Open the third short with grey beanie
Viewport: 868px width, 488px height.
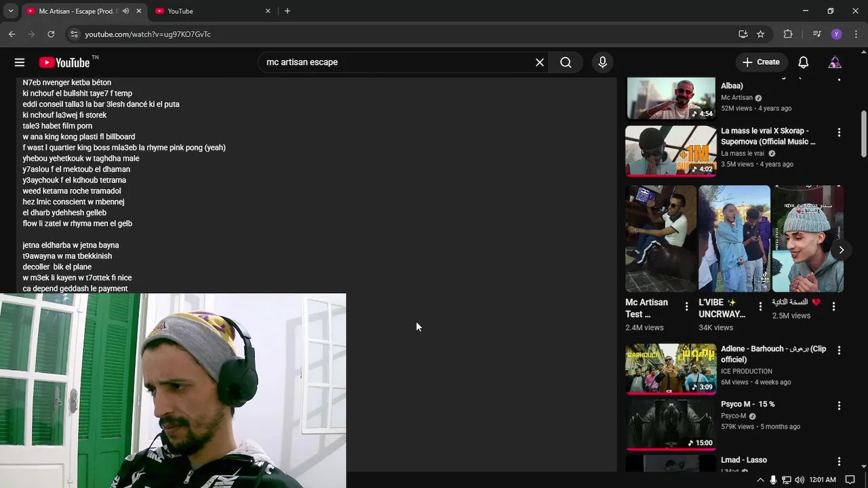(x=808, y=239)
